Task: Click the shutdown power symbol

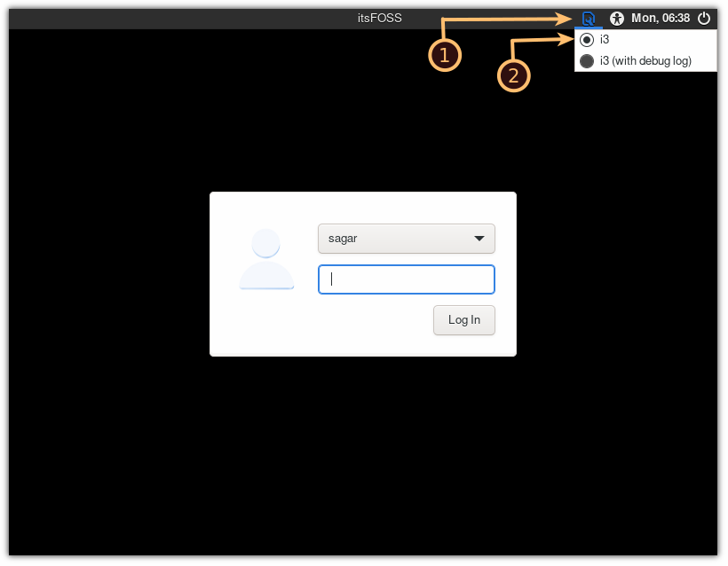Action: click(704, 17)
